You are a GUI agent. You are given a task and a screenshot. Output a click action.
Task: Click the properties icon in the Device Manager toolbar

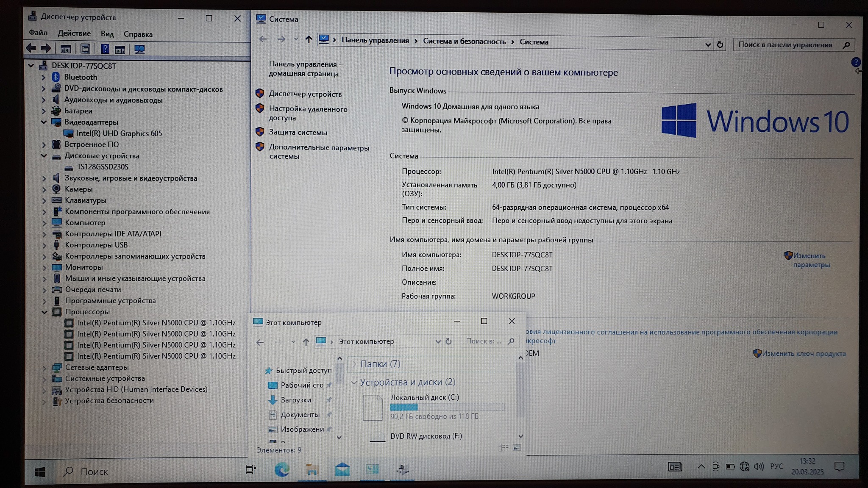tap(85, 49)
